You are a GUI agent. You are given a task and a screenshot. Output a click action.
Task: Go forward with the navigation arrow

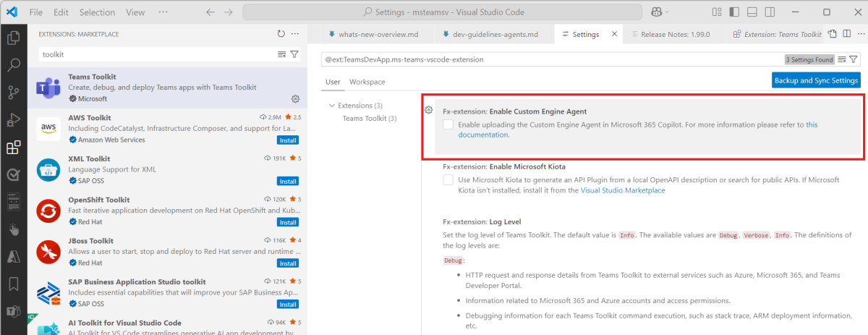click(229, 12)
